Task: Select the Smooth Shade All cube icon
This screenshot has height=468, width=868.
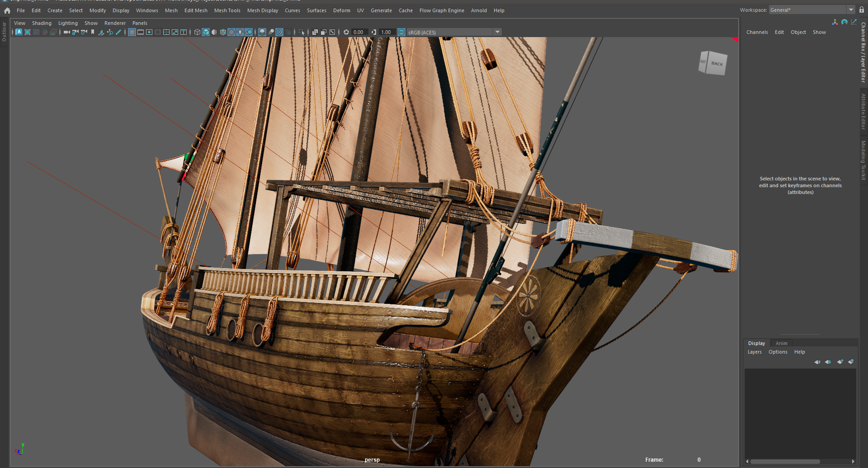Action: click(206, 32)
